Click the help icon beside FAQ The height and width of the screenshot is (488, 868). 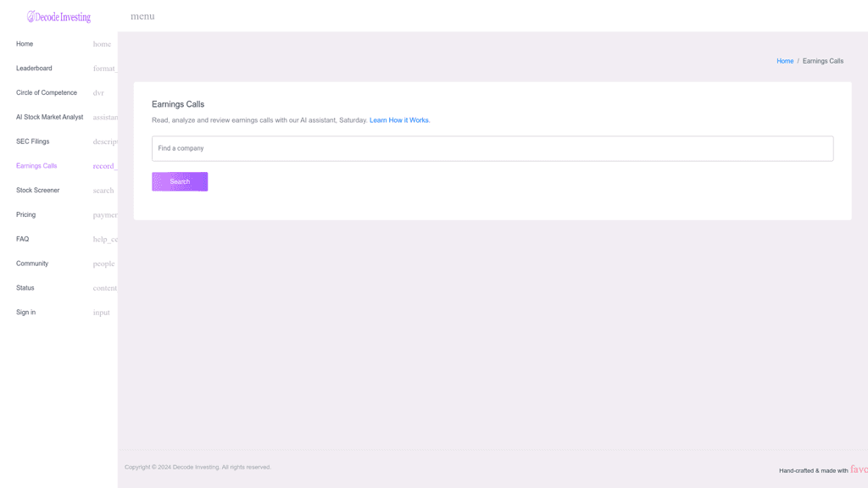(x=105, y=240)
